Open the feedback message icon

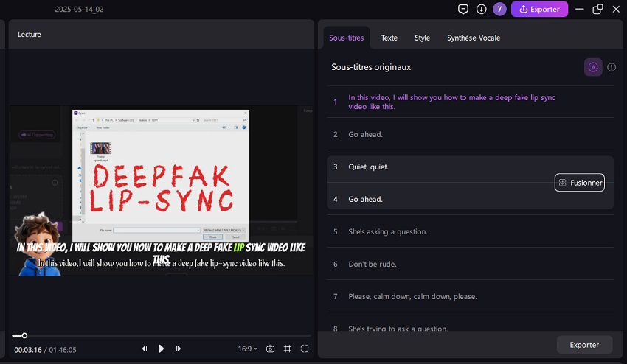pyautogui.click(x=463, y=10)
